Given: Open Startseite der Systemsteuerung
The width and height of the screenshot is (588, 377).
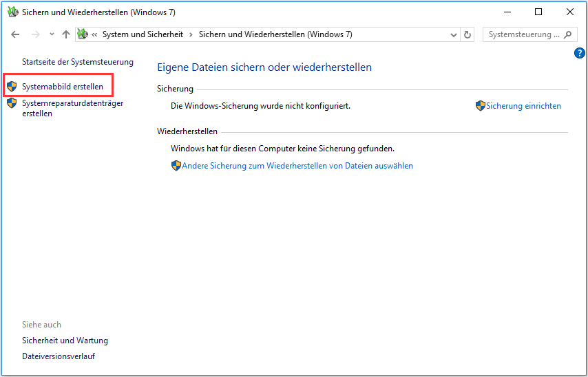Looking at the screenshot, I should pos(78,62).
